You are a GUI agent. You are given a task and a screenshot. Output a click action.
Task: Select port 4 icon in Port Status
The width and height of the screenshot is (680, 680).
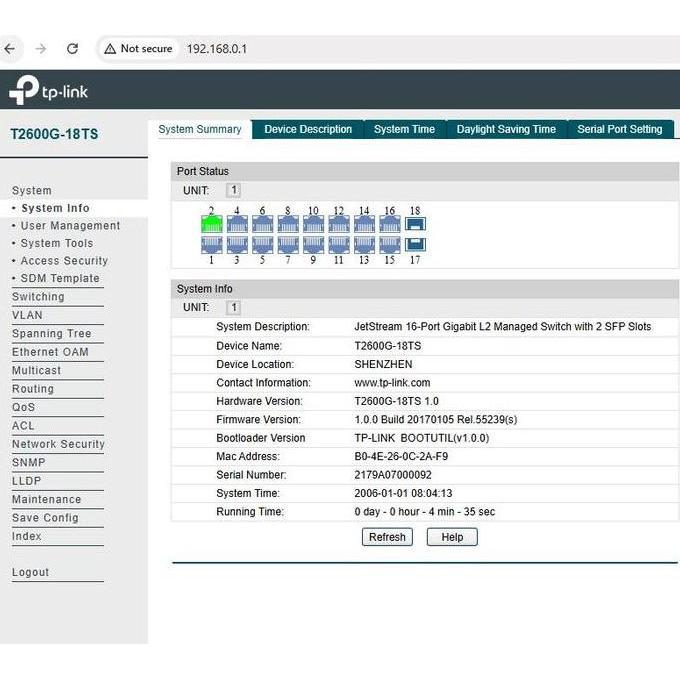point(237,224)
